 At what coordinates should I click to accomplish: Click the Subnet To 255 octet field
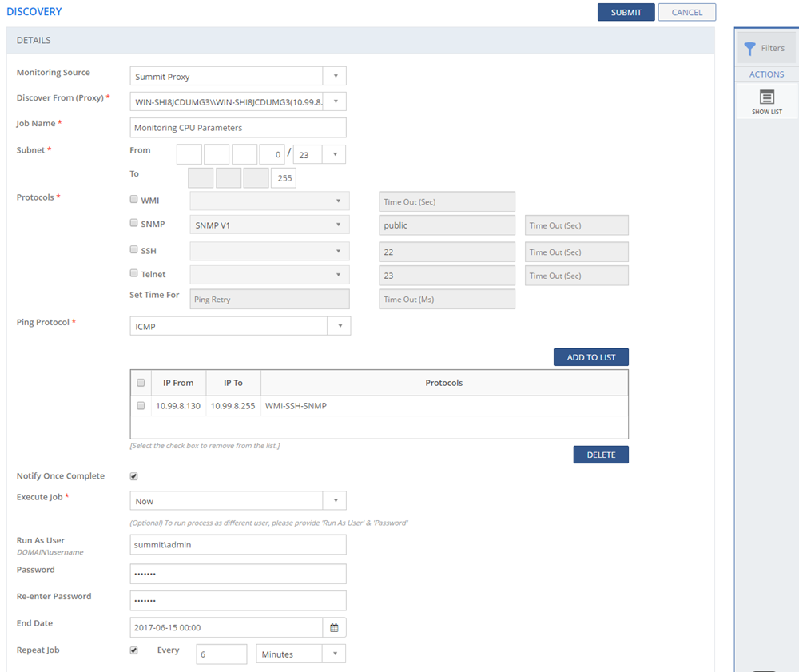(x=284, y=178)
